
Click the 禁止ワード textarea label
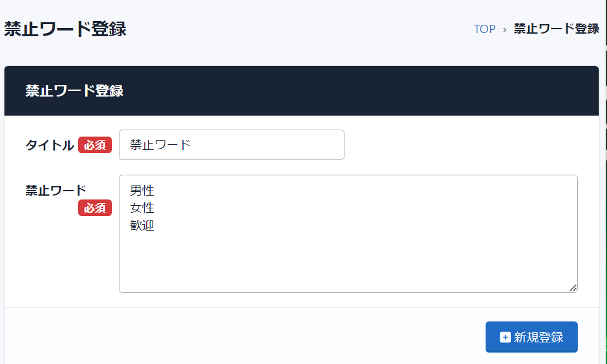[56, 190]
